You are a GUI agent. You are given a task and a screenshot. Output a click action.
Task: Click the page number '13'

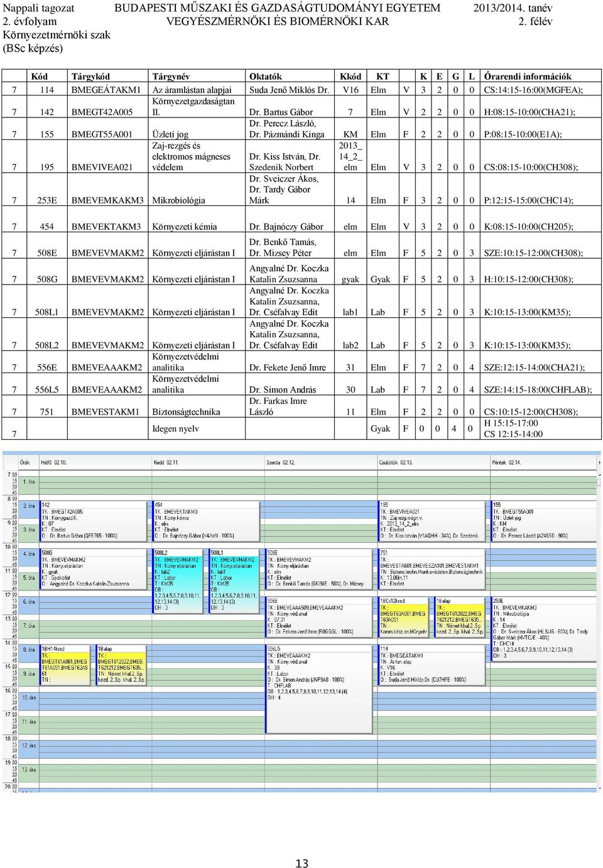coord(301,863)
